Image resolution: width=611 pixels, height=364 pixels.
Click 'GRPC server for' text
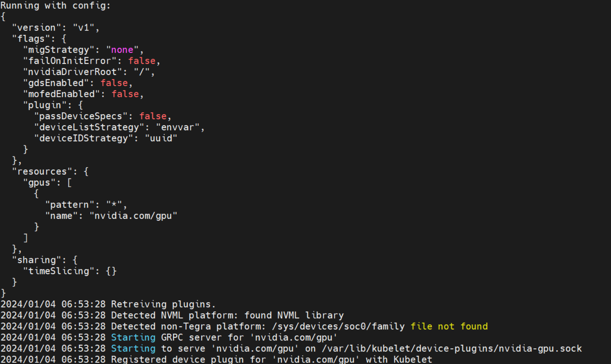pos(202,337)
